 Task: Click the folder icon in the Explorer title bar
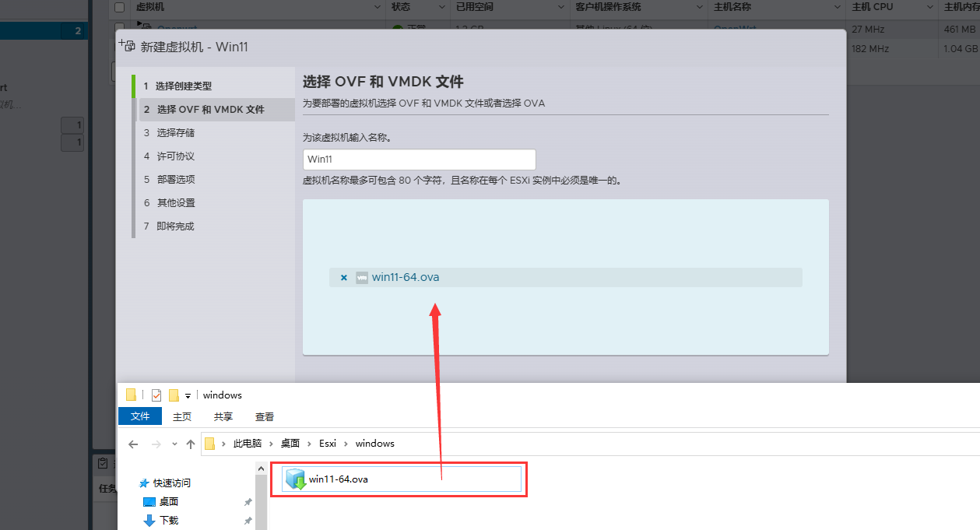click(131, 395)
